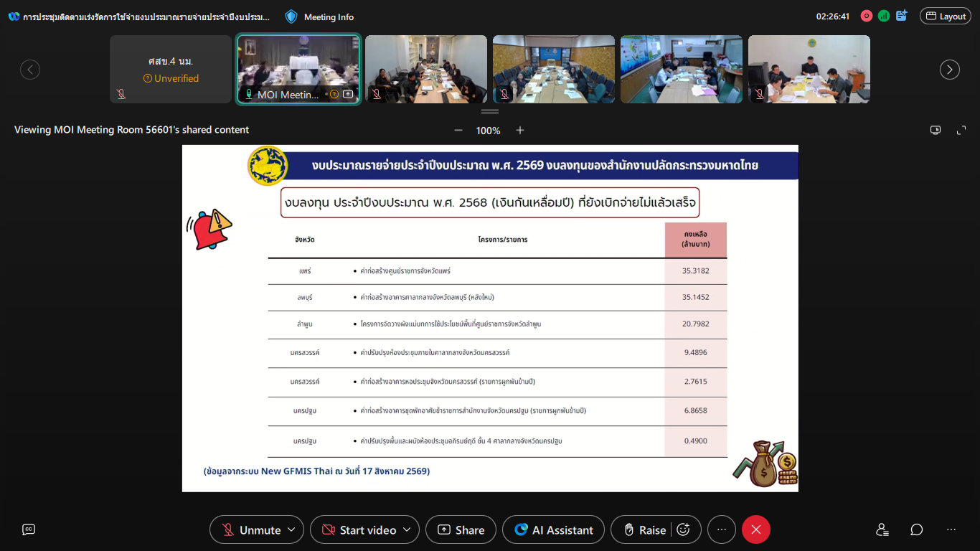
Task: Click the sharing icon on MOI Meeting thumbnail
Action: tap(348, 94)
